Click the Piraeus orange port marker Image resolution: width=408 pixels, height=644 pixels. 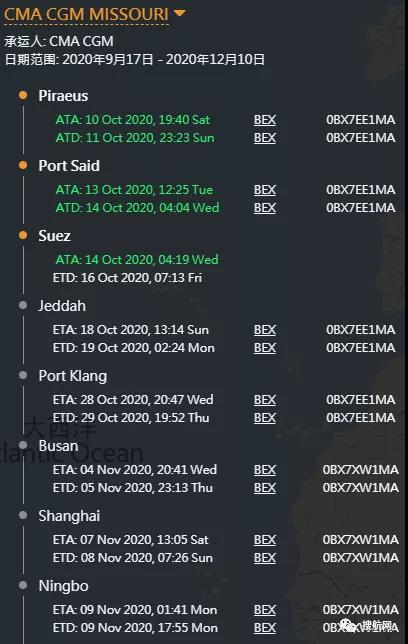pyautogui.click(x=23, y=95)
